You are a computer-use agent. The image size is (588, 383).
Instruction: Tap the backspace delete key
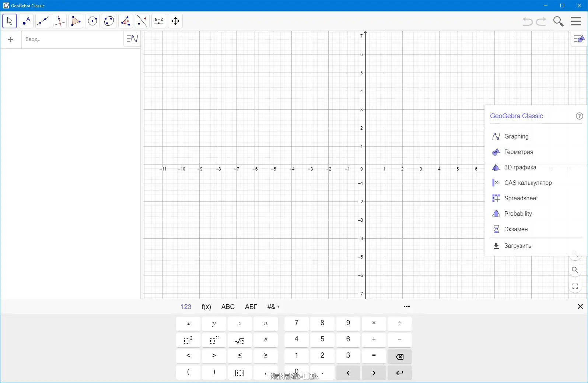[x=400, y=356]
